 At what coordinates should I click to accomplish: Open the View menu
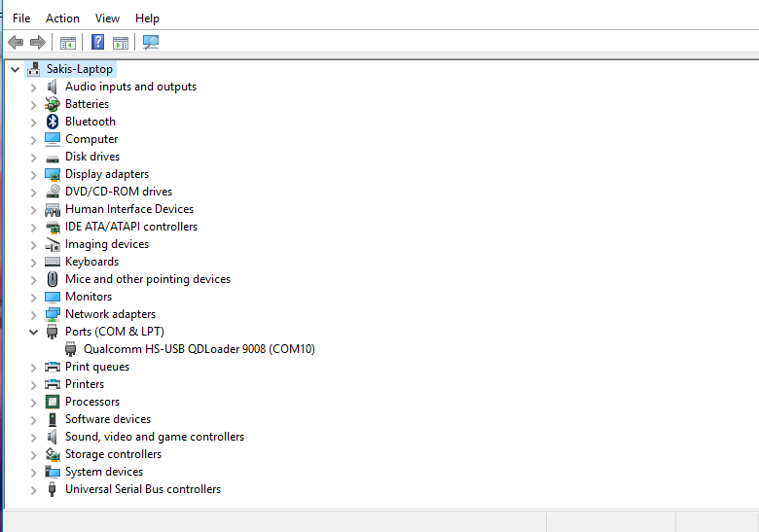(107, 18)
